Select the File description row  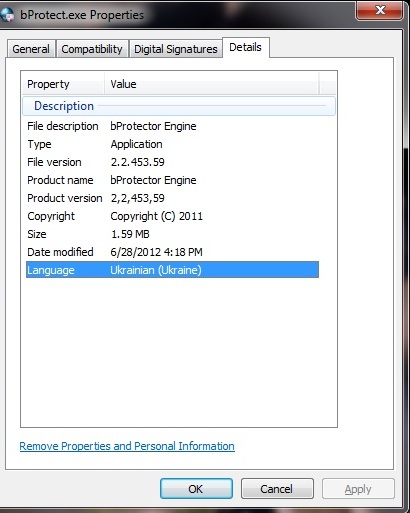[172, 126]
